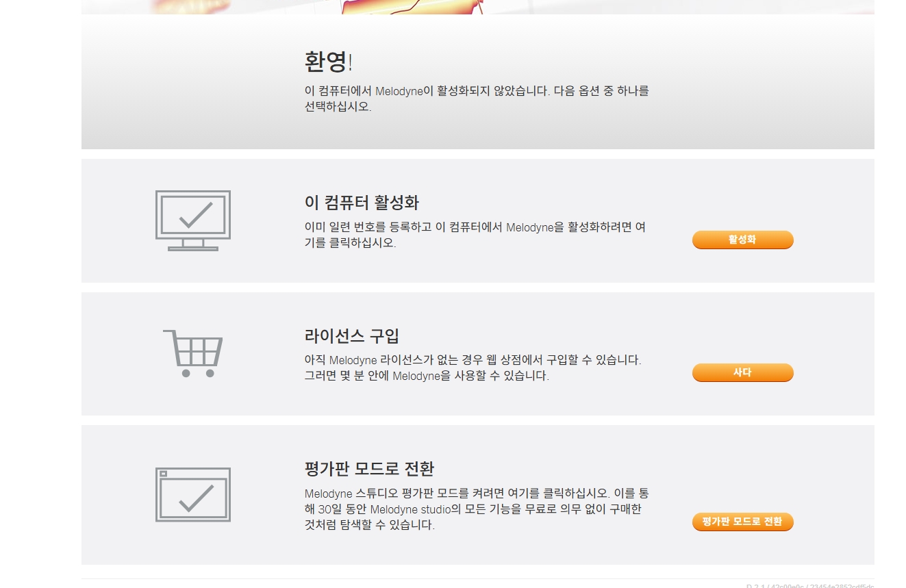Viewport: 906px width, 588px height.
Task: Click the 라이선스 구입 heading
Action: [x=352, y=336]
